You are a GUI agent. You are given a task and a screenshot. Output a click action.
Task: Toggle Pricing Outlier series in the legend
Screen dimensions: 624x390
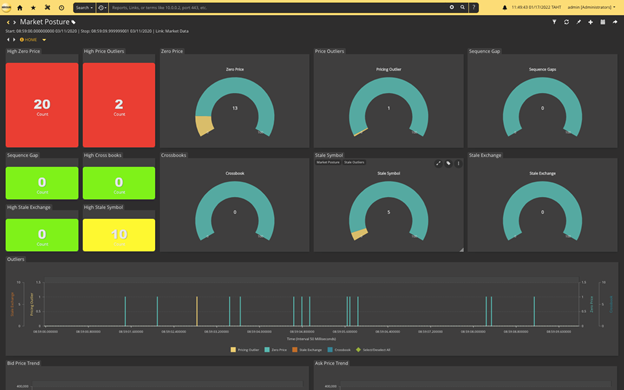click(x=245, y=350)
